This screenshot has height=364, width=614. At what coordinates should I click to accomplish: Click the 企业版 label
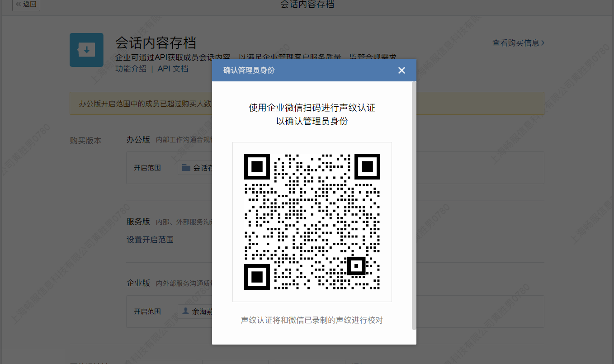pyautogui.click(x=138, y=283)
